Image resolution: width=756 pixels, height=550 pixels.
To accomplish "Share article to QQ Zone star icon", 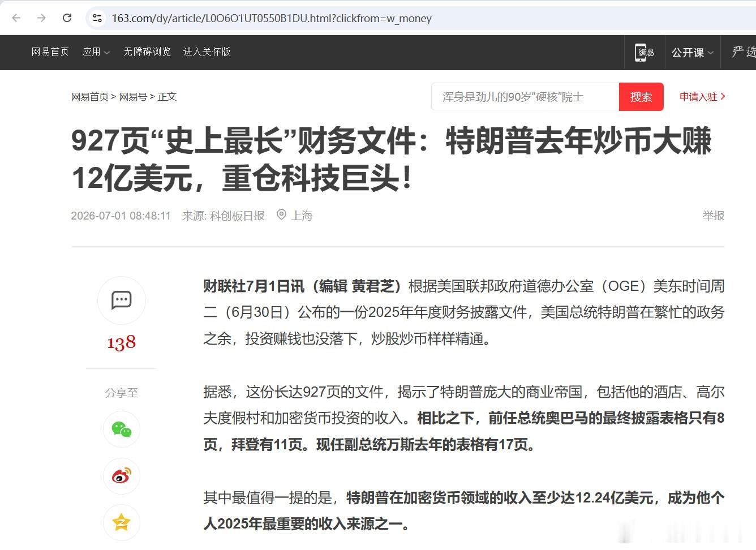I will coord(121,522).
